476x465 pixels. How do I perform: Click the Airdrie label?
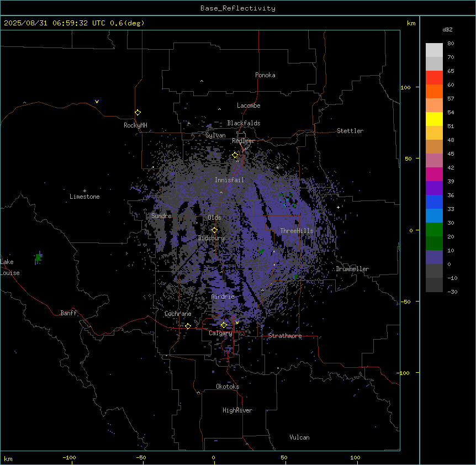point(223,297)
